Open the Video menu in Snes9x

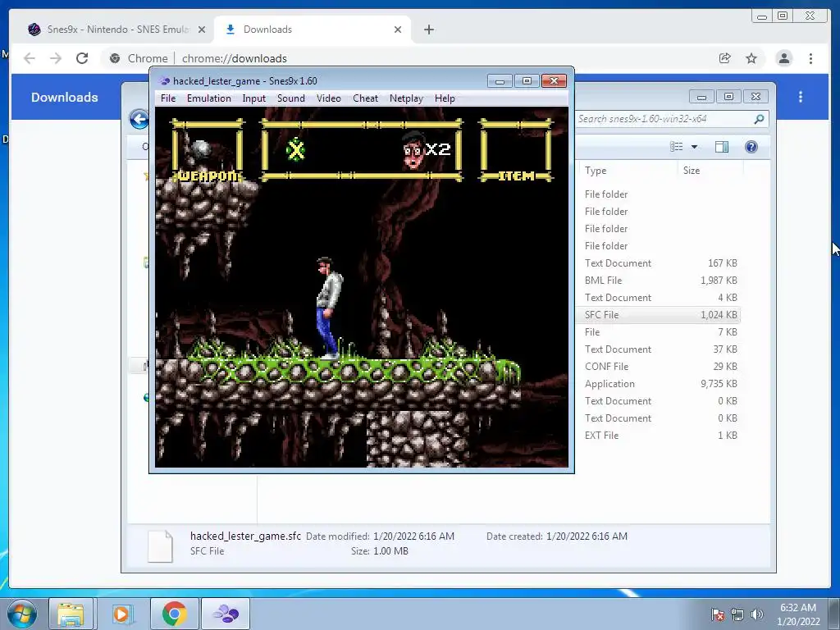point(328,98)
